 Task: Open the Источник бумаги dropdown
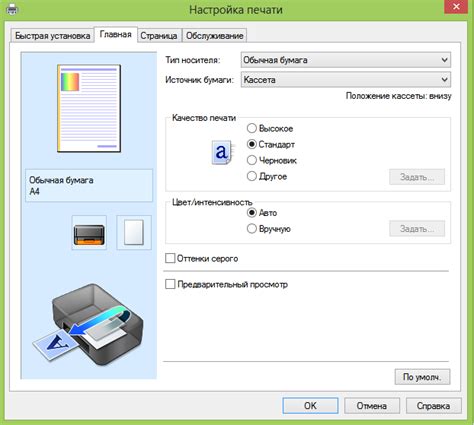tap(346, 80)
